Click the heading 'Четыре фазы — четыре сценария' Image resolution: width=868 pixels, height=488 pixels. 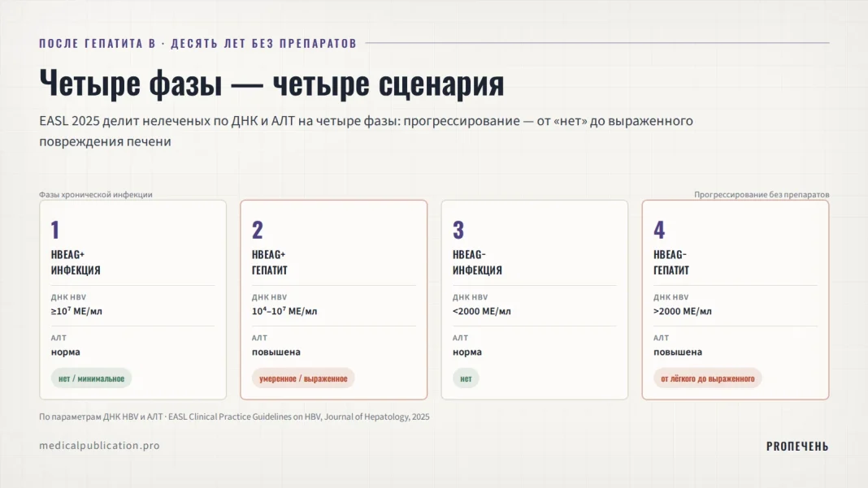coord(271,84)
